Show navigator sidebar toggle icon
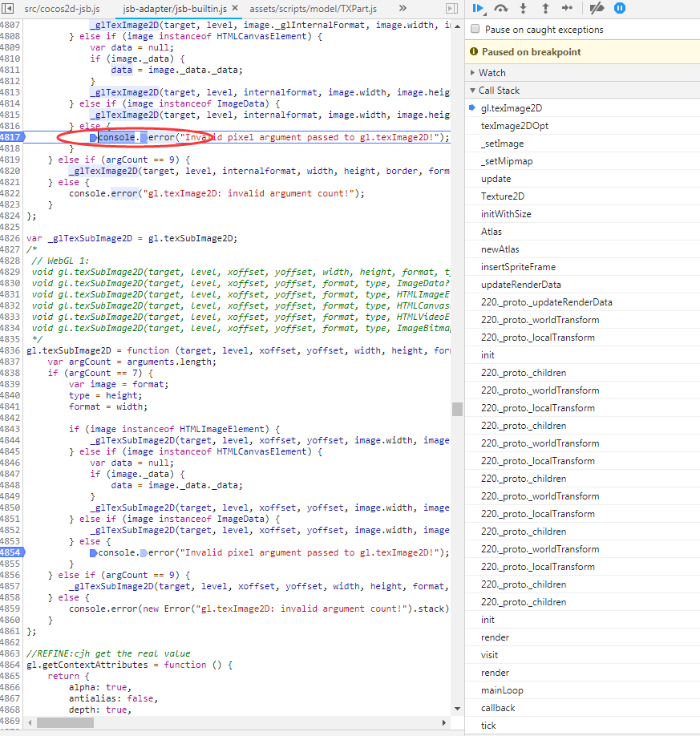The height and width of the screenshot is (736, 700). (8, 8)
